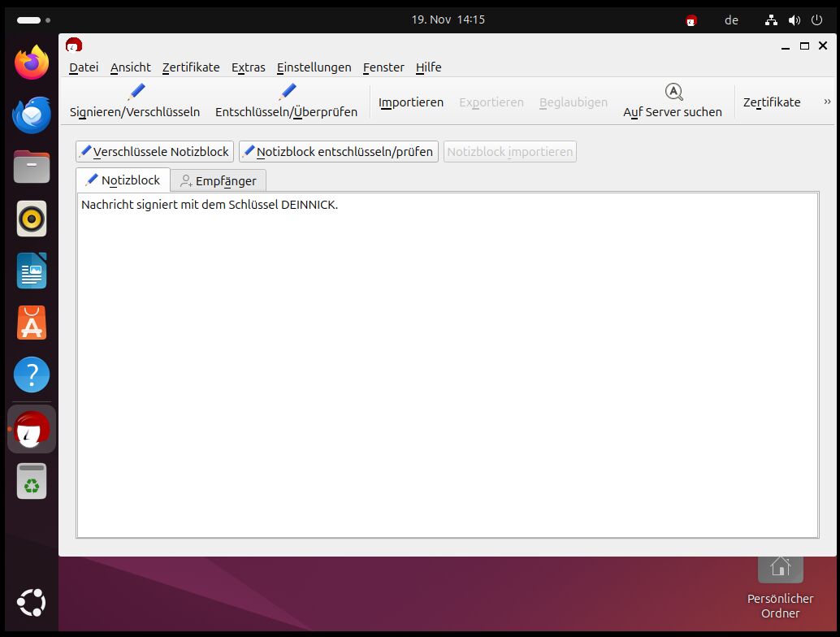Open LibreOffice Writer from the dock

pyautogui.click(x=32, y=271)
